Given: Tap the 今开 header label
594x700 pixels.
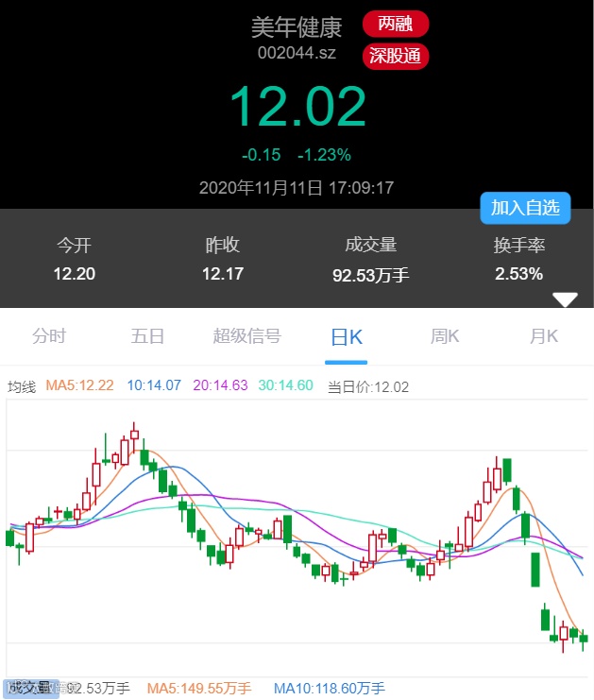Looking at the screenshot, I should (x=74, y=245).
